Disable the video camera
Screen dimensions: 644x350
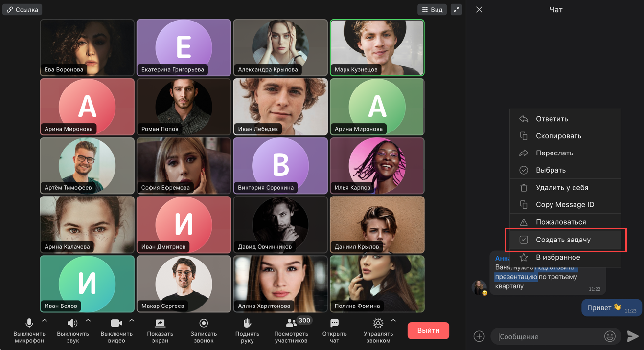(116, 323)
